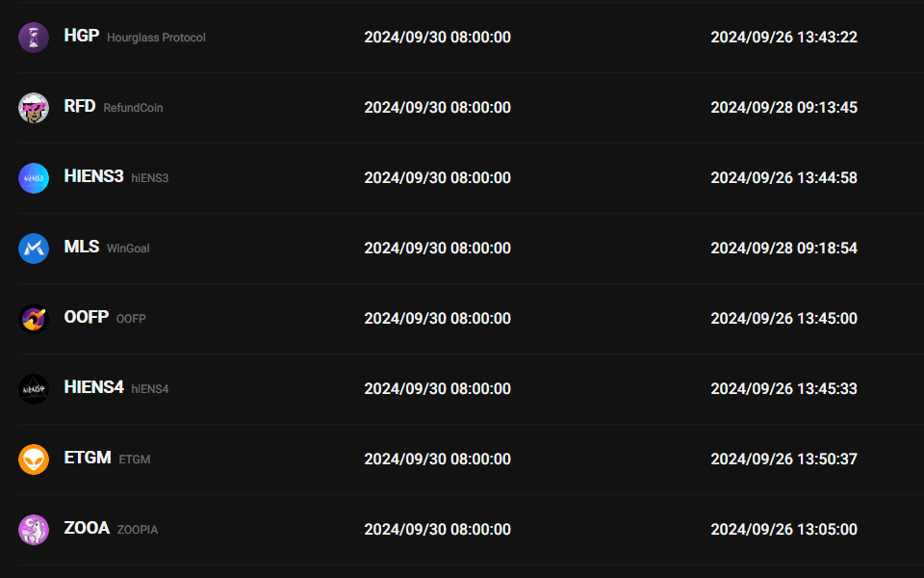Select the ETGM ticker symbol

pyautogui.click(x=88, y=458)
